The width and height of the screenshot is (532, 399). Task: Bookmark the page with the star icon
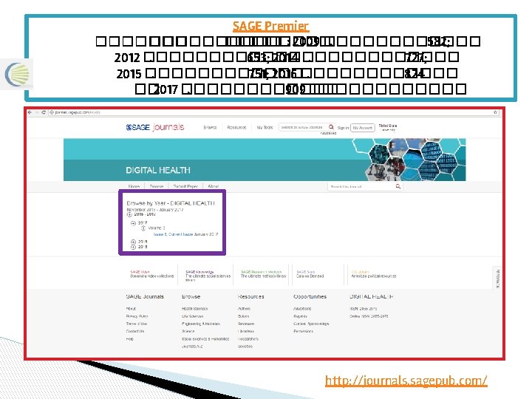(x=495, y=112)
